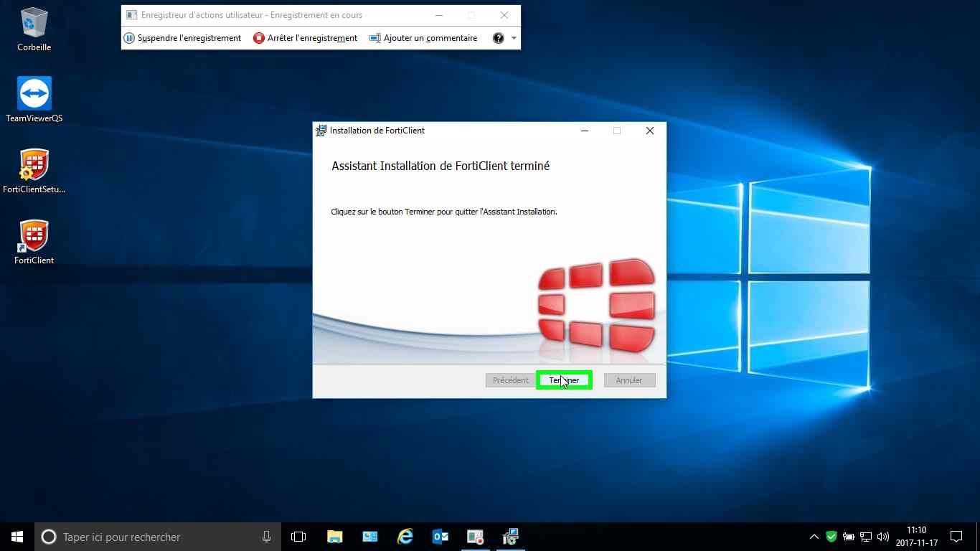Click the Cortana search box
This screenshot has height=551, width=980.
(158, 537)
